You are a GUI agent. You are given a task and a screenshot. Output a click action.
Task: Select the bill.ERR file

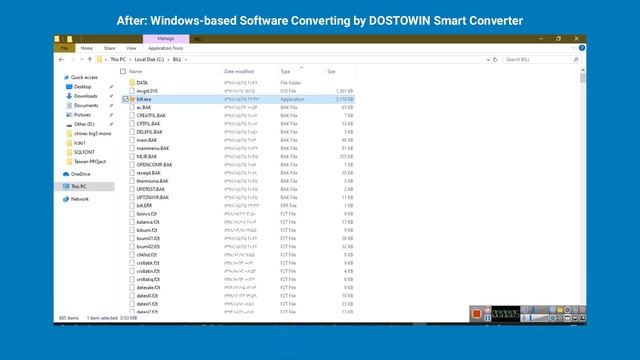[144, 205]
